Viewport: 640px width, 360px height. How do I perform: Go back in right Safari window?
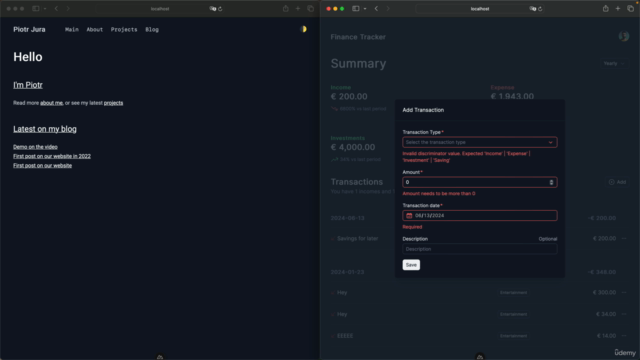pos(376,9)
